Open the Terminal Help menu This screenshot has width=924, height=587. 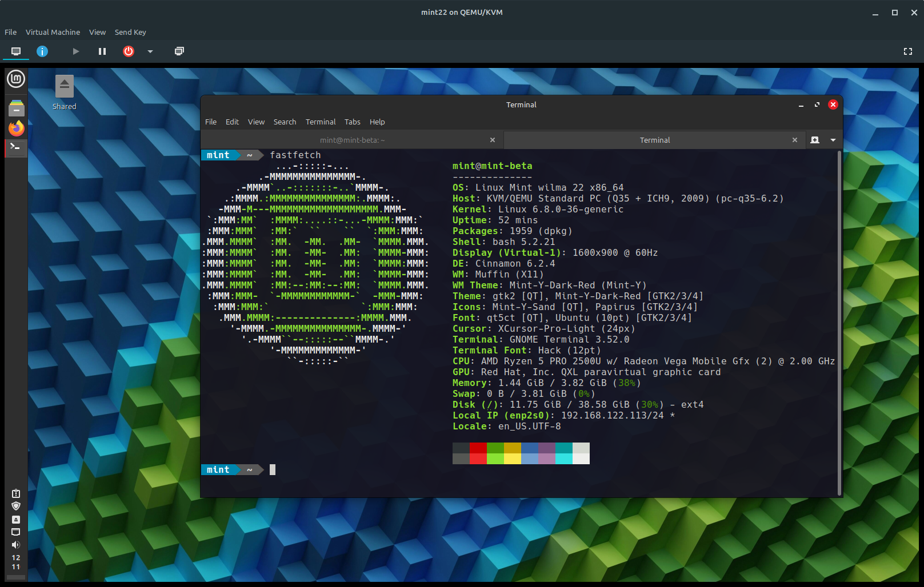(x=377, y=122)
